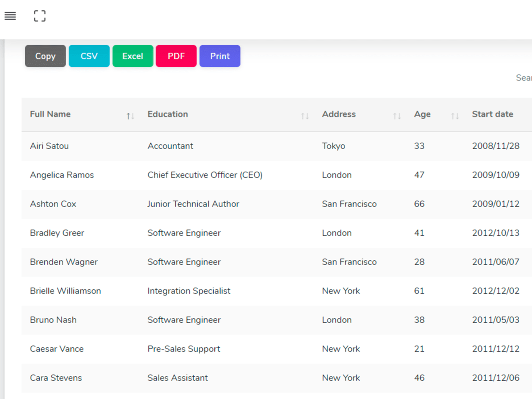532x399 pixels.
Task: Click the Start date column header
Action: pos(492,114)
